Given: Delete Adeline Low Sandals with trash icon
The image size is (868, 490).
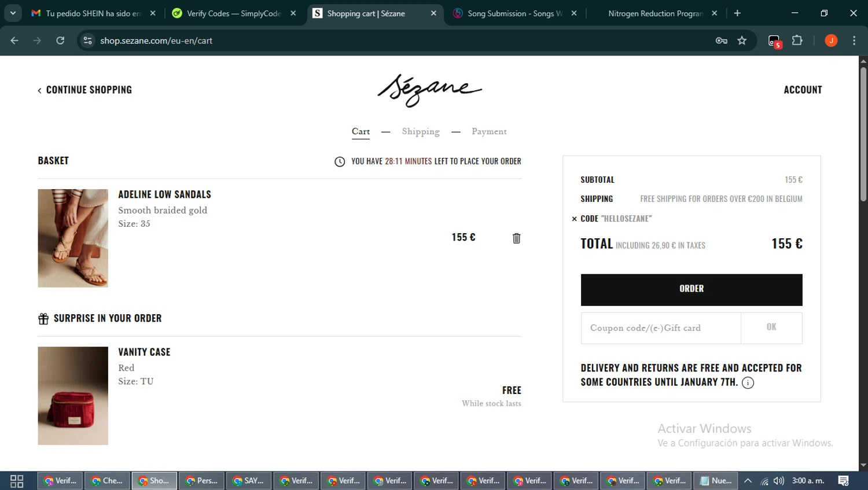Looking at the screenshot, I should click(x=516, y=238).
